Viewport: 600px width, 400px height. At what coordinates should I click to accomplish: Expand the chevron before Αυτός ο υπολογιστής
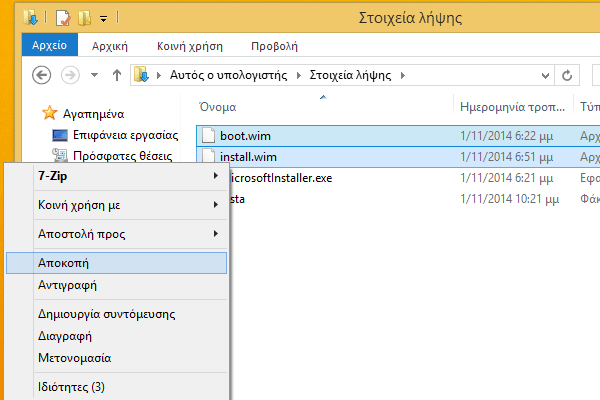point(159,75)
